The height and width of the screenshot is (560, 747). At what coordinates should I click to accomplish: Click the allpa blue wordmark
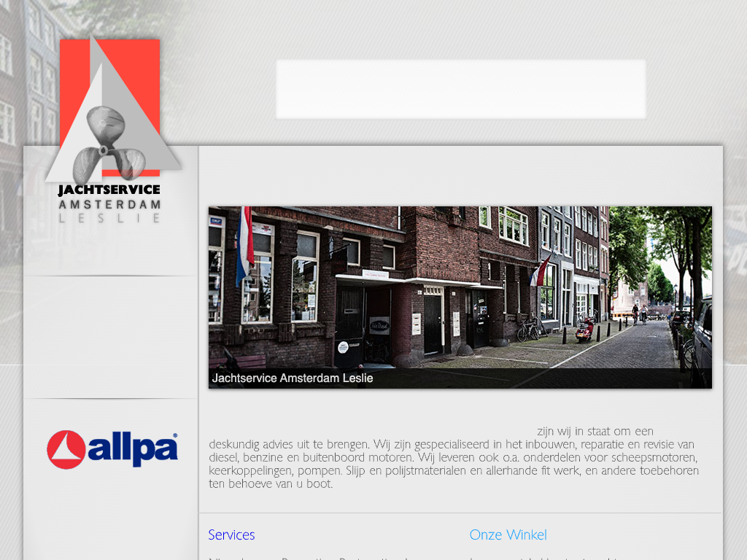[133, 449]
